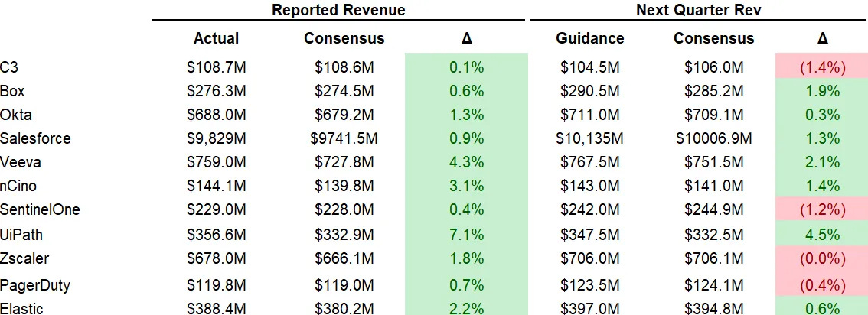This screenshot has width=868, height=315.
Task: Click the Guidance column header
Action: pos(590,38)
